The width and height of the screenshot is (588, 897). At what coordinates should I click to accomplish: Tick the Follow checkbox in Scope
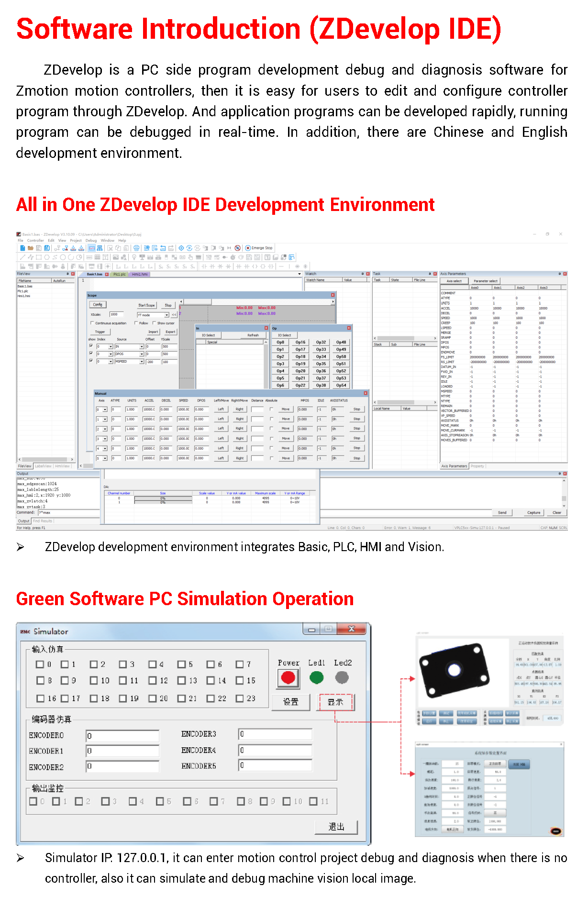click(x=136, y=323)
